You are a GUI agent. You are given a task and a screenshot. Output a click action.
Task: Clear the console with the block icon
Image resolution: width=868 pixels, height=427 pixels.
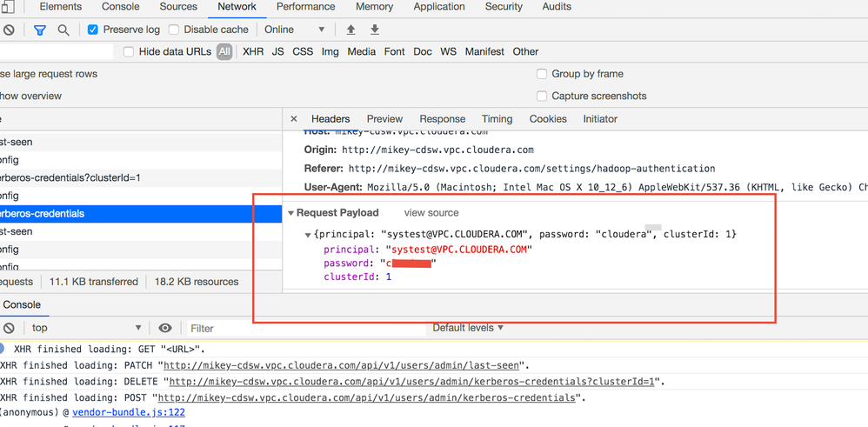click(9, 328)
